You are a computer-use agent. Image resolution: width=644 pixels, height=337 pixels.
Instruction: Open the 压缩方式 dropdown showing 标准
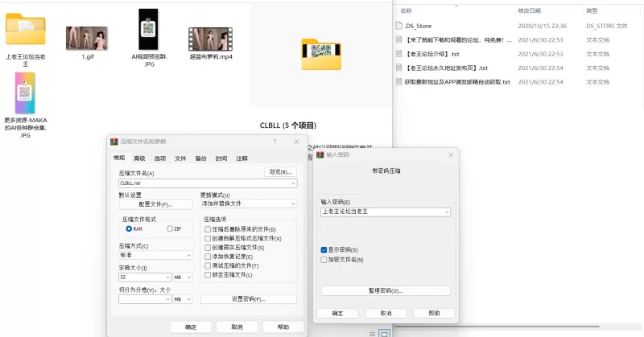click(189, 255)
